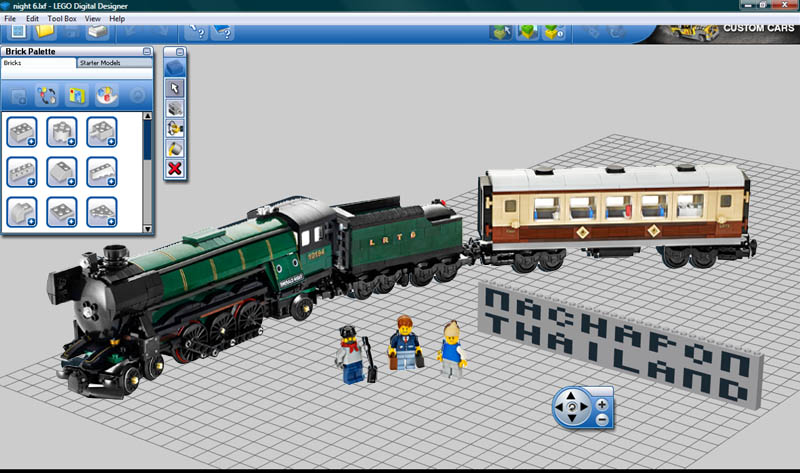Switch to the Starter Models tab

(114, 63)
